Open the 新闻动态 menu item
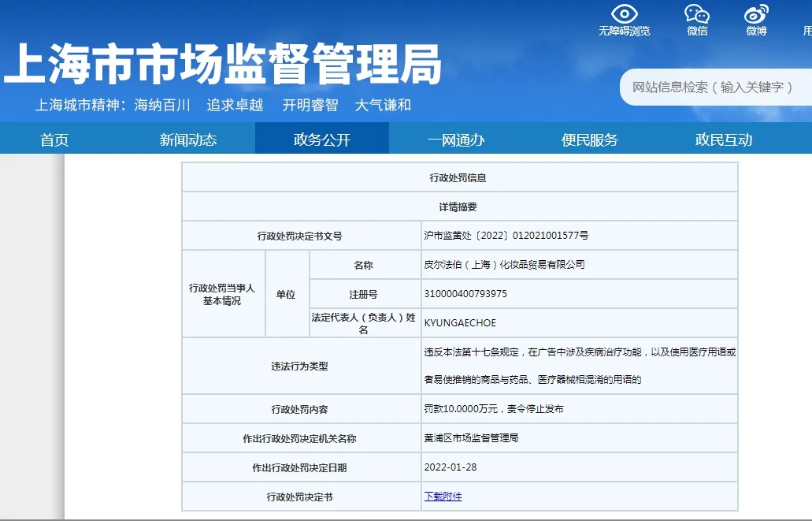812x521 pixels. pos(188,140)
